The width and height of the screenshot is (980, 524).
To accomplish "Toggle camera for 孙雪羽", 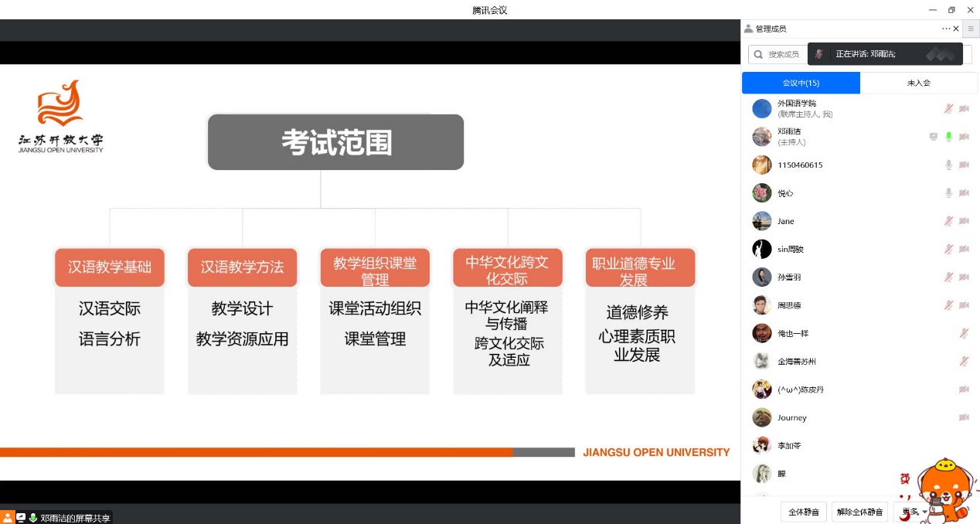I will [964, 277].
